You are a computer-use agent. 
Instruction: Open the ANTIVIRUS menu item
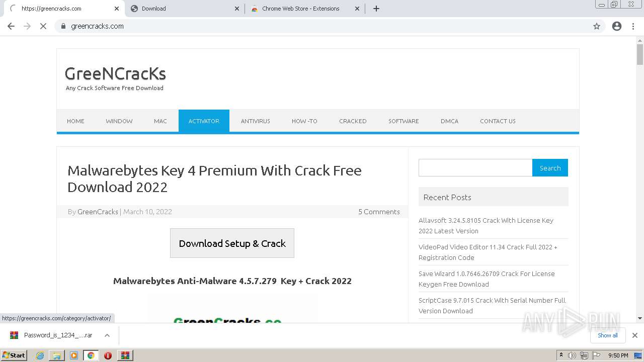click(255, 121)
